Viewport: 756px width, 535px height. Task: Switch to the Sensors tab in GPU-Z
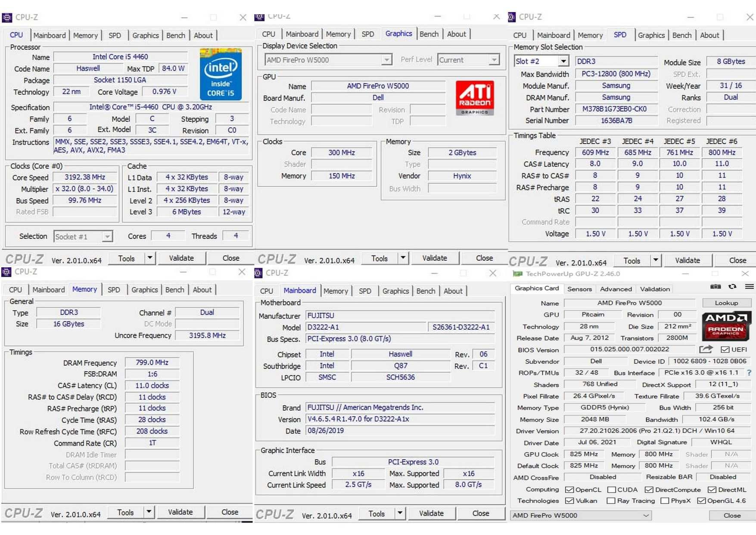[579, 289]
